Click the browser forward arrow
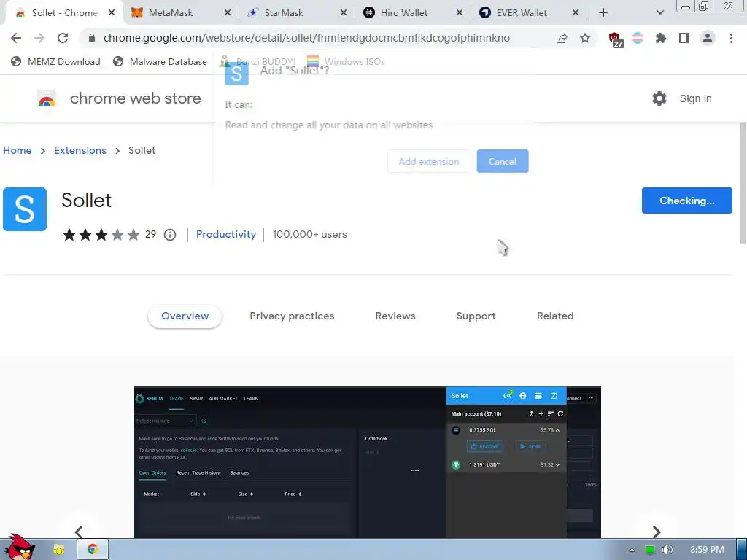This screenshot has width=747, height=560. (x=39, y=38)
